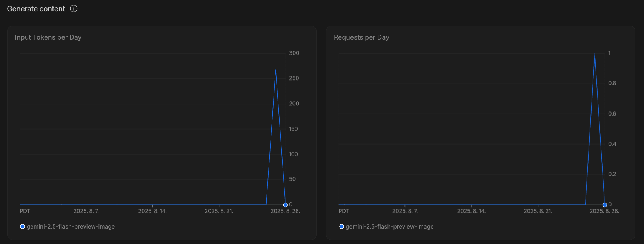Toggle the gemini legend dot in Input Tokens chart
This screenshot has height=244, width=644.
[22, 227]
